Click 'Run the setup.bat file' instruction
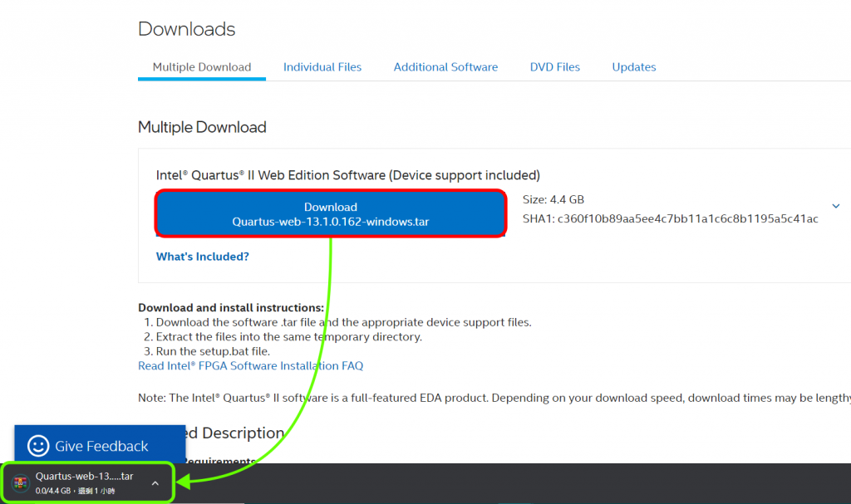 pyautogui.click(x=213, y=351)
